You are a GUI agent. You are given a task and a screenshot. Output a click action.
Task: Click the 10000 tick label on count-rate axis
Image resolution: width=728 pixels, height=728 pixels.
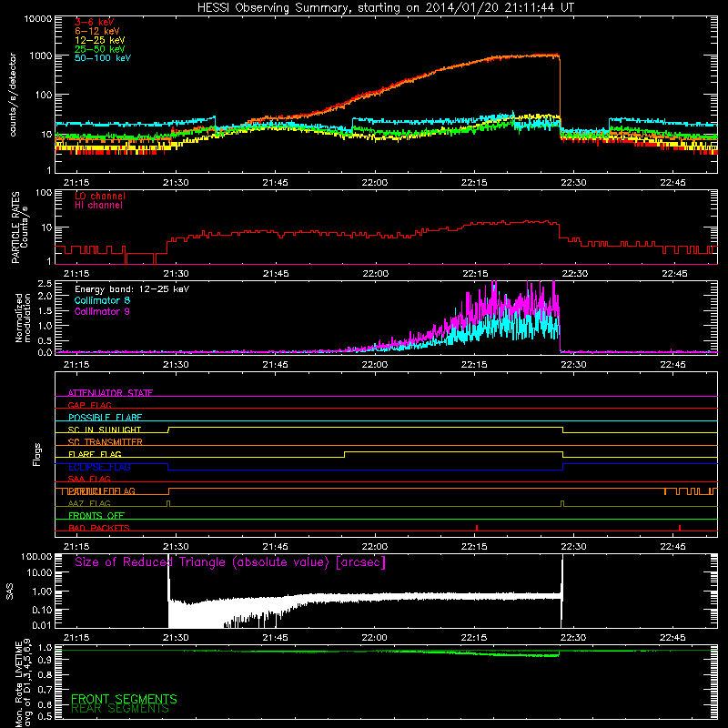coord(37,18)
